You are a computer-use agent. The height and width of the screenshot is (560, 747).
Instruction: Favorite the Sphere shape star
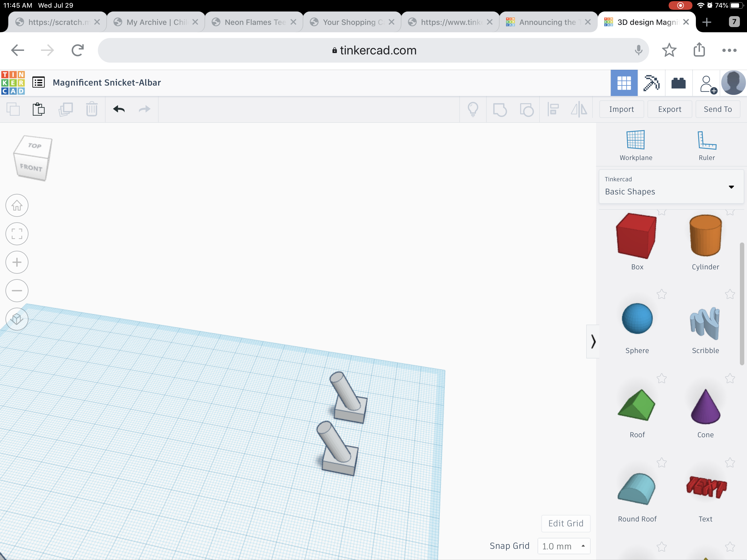click(x=661, y=294)
